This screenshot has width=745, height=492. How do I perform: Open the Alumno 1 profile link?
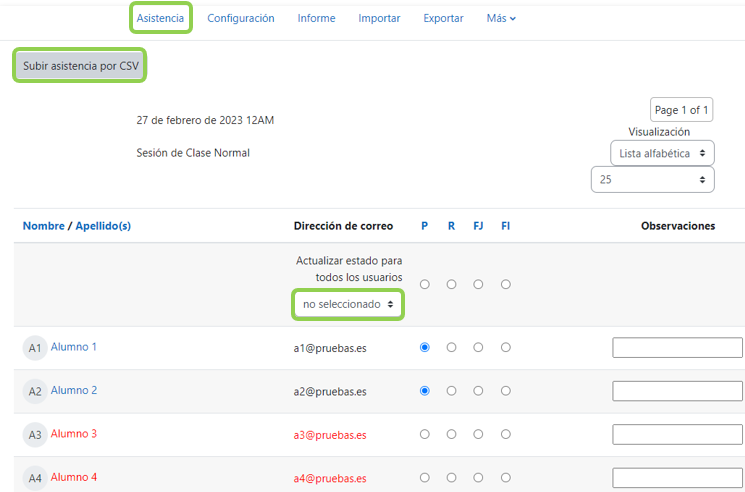[x=74, y=347]
